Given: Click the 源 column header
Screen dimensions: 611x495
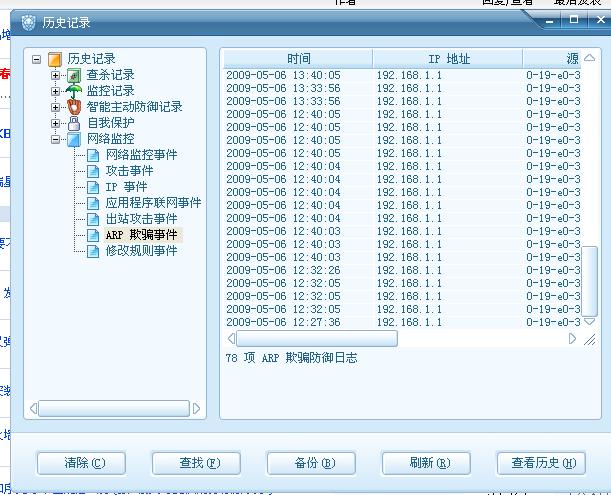Looking at the screenshot, I should [x=552, y=59].
